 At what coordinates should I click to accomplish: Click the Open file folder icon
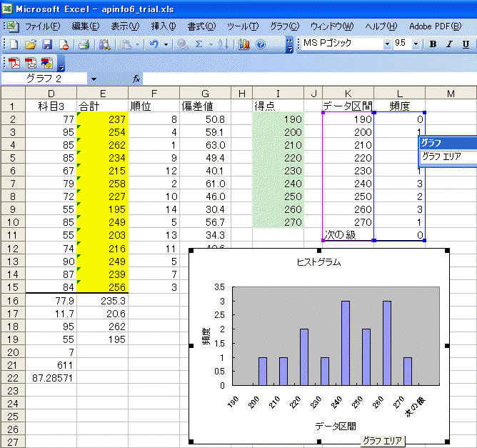pyautogui.click(x=31, y=44)
